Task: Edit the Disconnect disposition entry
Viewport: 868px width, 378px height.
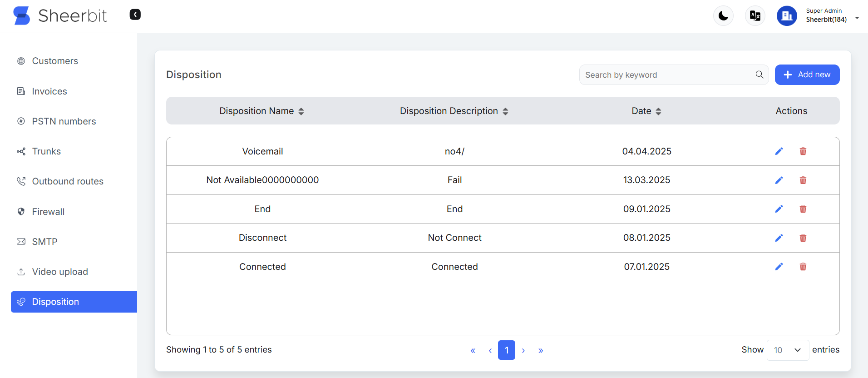Action: tap(779, 238)
